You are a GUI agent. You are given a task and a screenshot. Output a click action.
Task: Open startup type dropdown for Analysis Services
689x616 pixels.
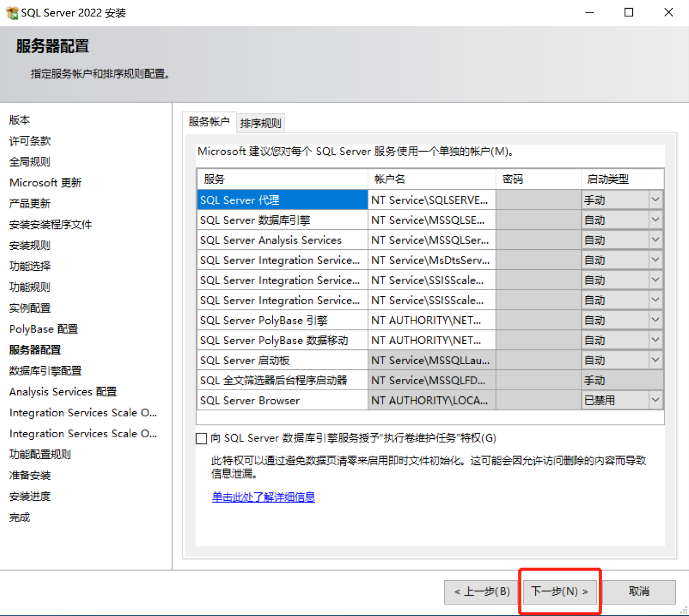(x=655, y=240)
